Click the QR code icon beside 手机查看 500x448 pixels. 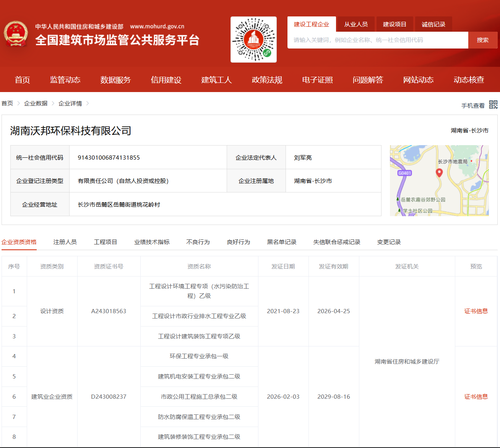click(494, 105)
